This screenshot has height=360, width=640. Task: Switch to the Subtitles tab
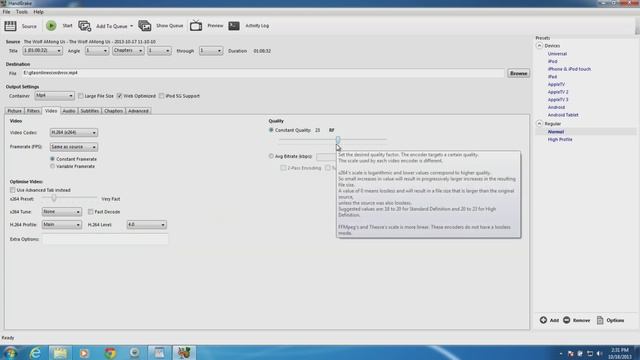pyautogui.click(x=89, y=111)
